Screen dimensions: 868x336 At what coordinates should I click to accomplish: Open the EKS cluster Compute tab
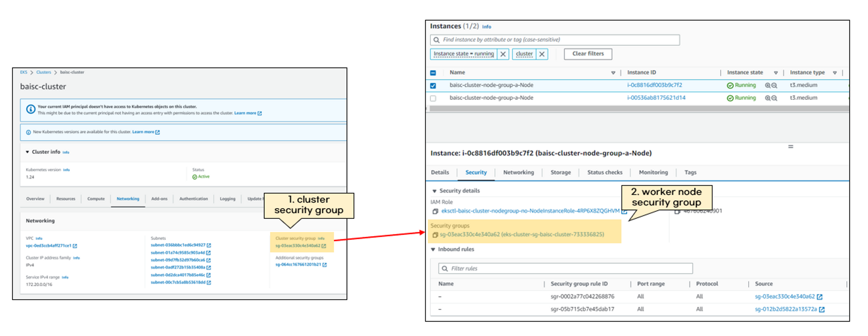[x=96, y=199]
